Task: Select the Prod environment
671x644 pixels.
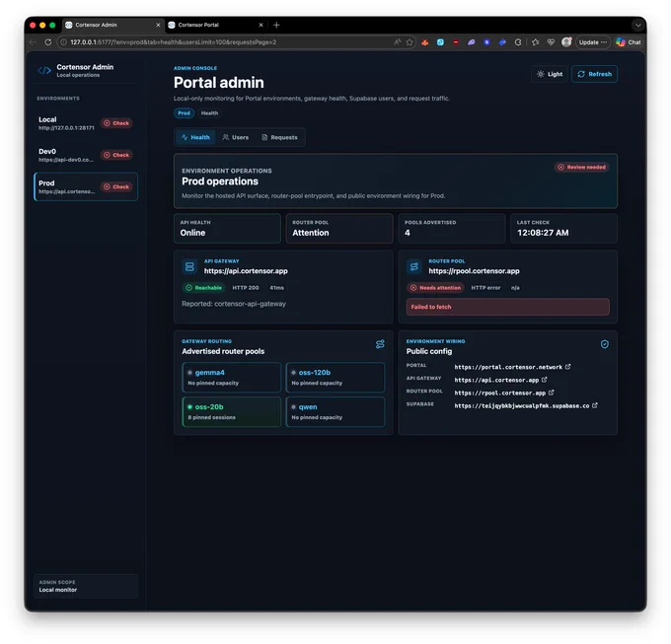Action: (x=86, y=186)
